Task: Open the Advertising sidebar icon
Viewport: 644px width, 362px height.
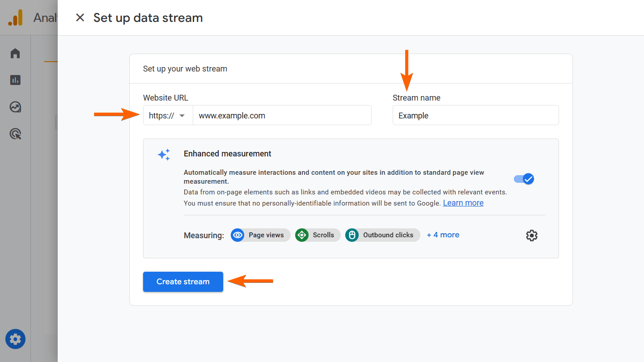Action: click(15, 134)
